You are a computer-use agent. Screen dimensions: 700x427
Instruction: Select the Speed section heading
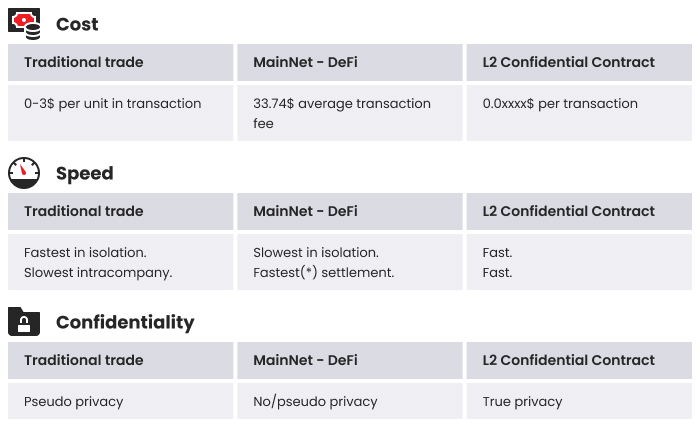[84, 173]
